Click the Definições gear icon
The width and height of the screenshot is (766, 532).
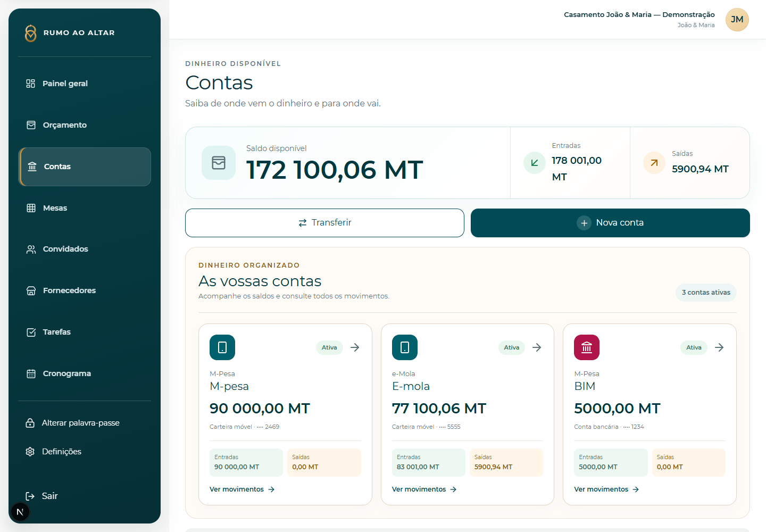(30, 452)
